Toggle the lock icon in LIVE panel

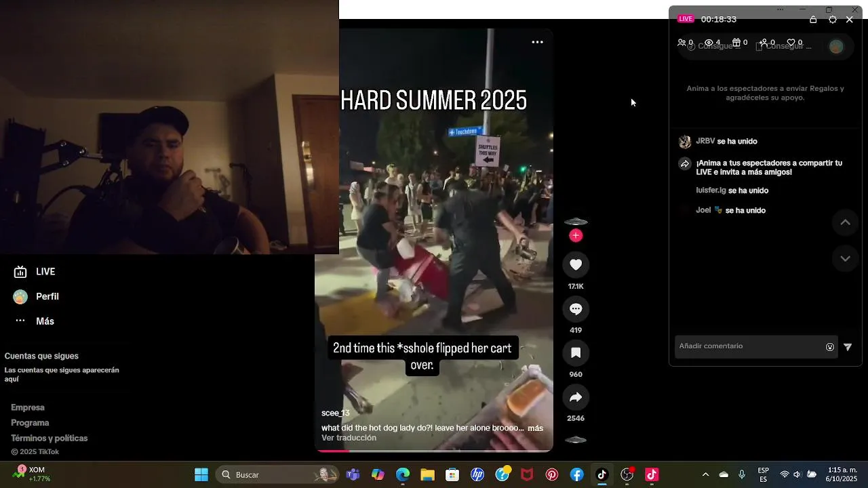coord(813,20)
